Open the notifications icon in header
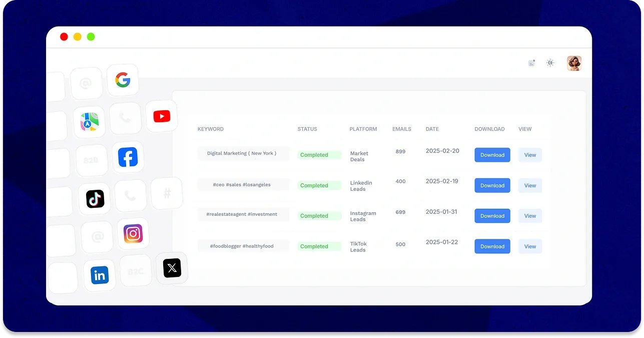 coord(531,63)
